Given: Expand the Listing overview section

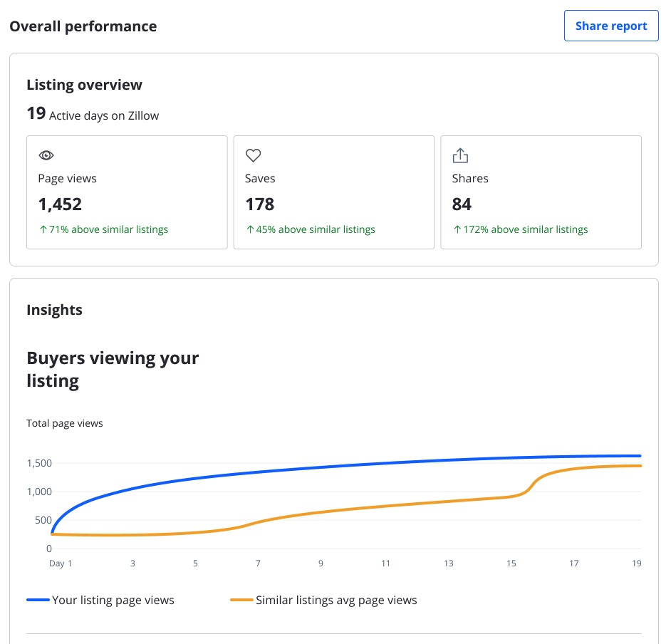Looking at the screenshot, I should click(85, 84).
